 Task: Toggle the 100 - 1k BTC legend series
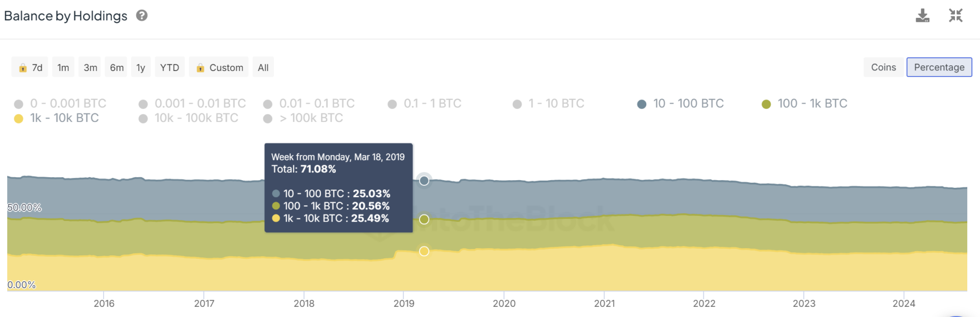[804, 104]
